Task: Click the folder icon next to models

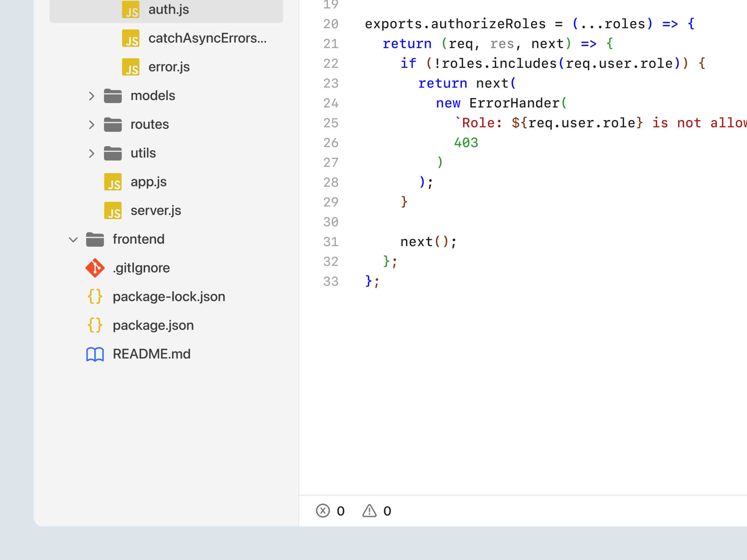Action: (113, 96)
